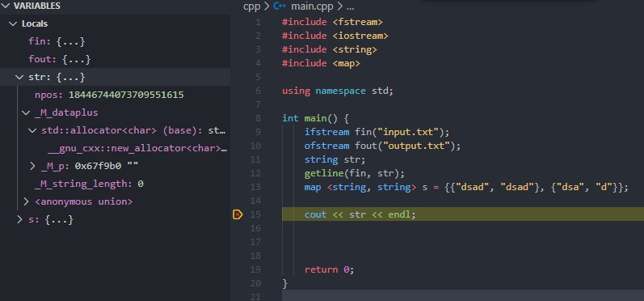Screen dimensions: 644x301
Task: Collapse std::allocator<char> (base) chevron
Action: pos(32,130)
